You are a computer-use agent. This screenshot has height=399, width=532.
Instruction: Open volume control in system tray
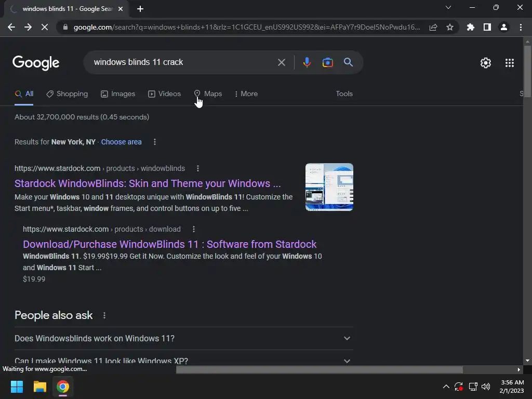[x=486, y=387]
